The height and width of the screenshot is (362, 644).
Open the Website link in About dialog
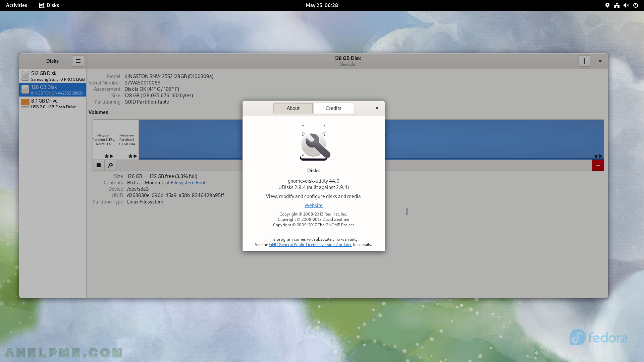pos(313,205)
